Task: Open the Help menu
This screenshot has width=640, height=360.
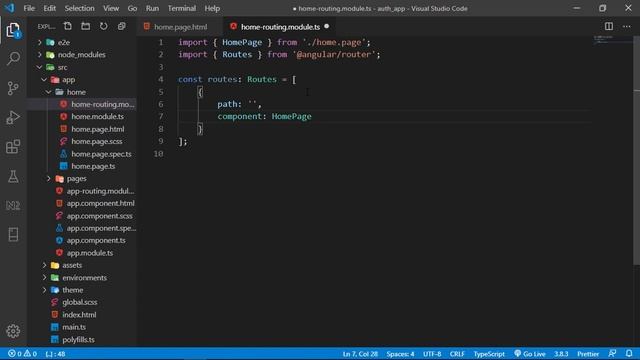Action: point(212,8)
